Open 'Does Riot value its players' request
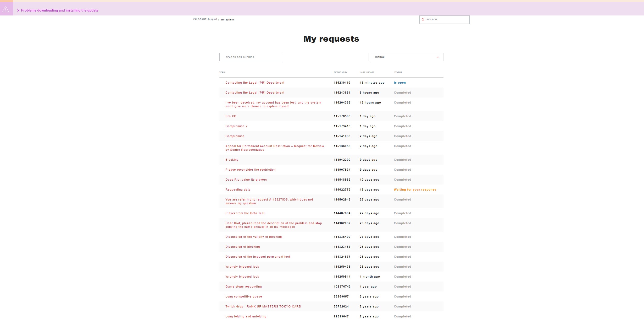Image resolution: width=644 pixels, height=319 pixels. (x=246, y=180)
